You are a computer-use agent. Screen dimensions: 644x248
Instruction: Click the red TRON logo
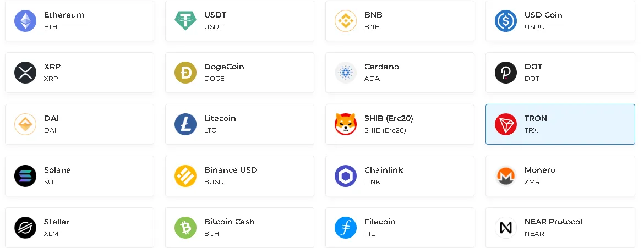point(506,124)
